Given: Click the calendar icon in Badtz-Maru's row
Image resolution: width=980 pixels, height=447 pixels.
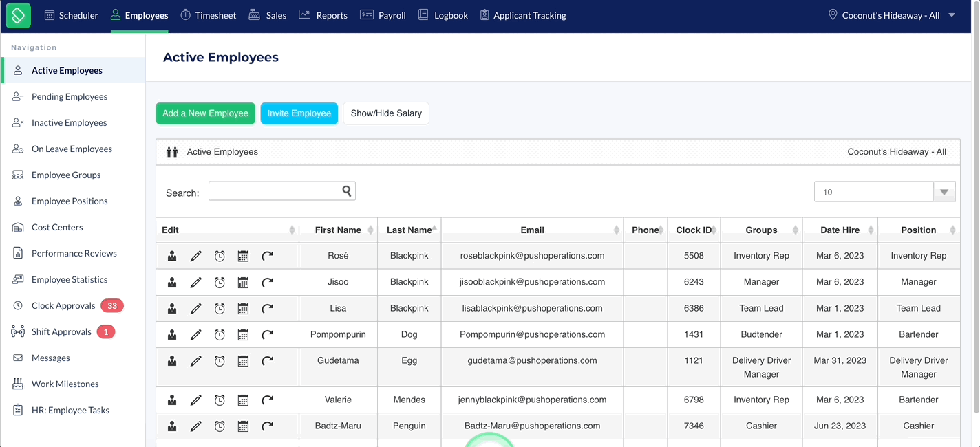Looking at the screenshot, I should [243, 426].
